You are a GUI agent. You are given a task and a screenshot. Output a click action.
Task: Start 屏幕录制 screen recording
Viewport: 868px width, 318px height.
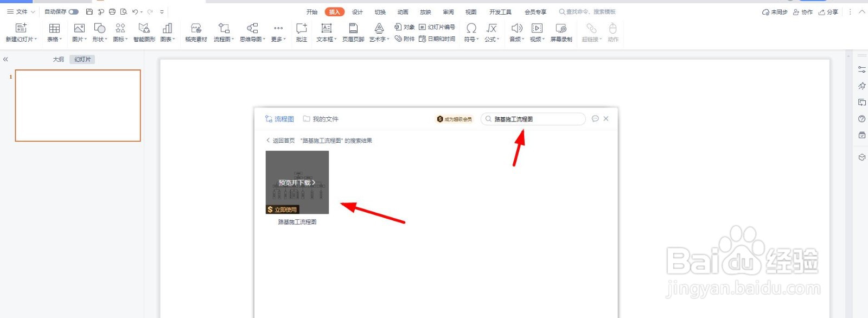[561, 32]
